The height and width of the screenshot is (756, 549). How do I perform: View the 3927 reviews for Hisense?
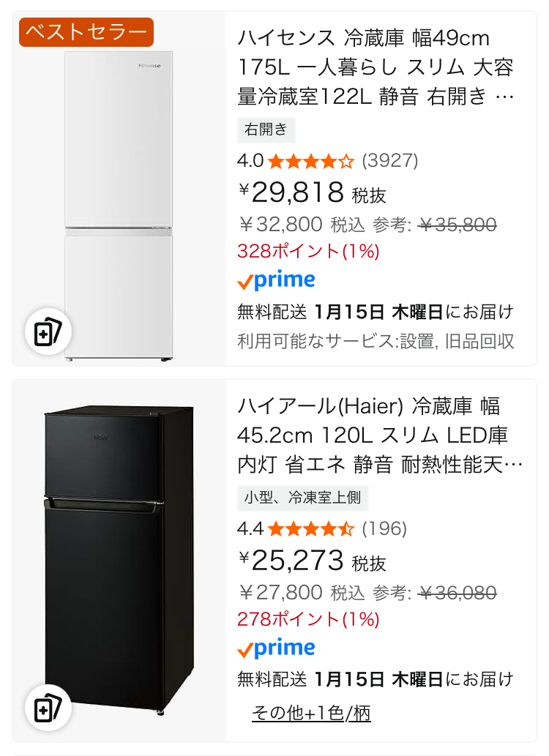(x=390, y=160)
